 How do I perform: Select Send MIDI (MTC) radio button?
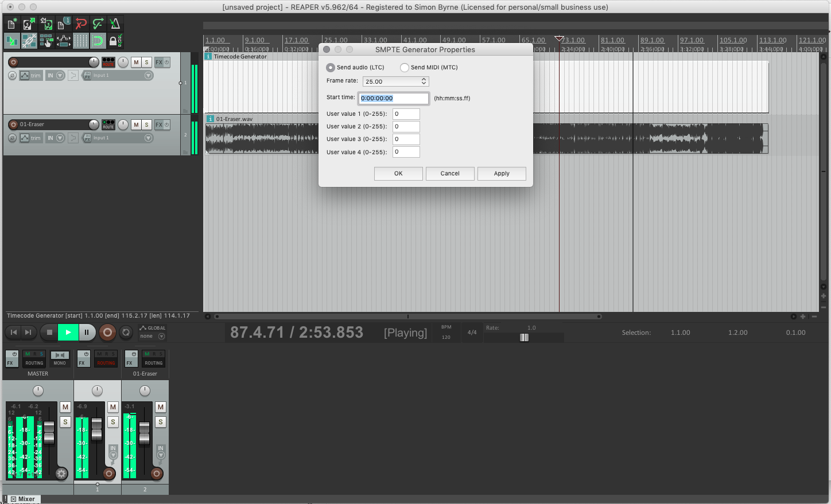click(405, 68)
